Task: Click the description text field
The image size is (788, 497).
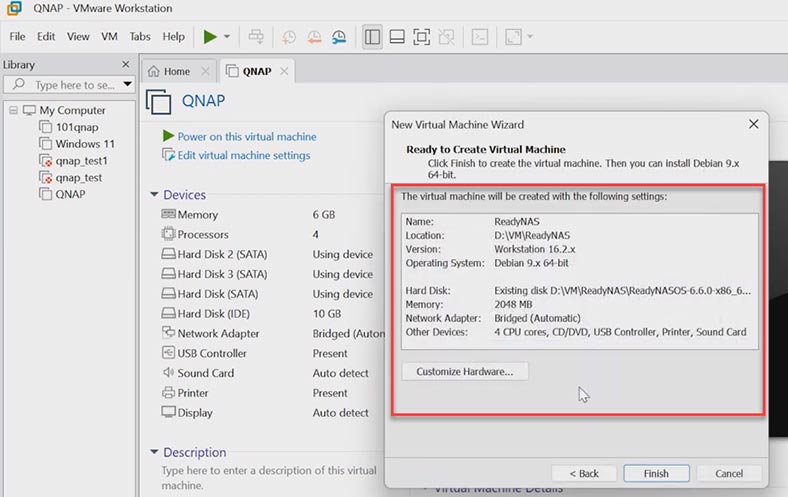Action: pos(270,478)
